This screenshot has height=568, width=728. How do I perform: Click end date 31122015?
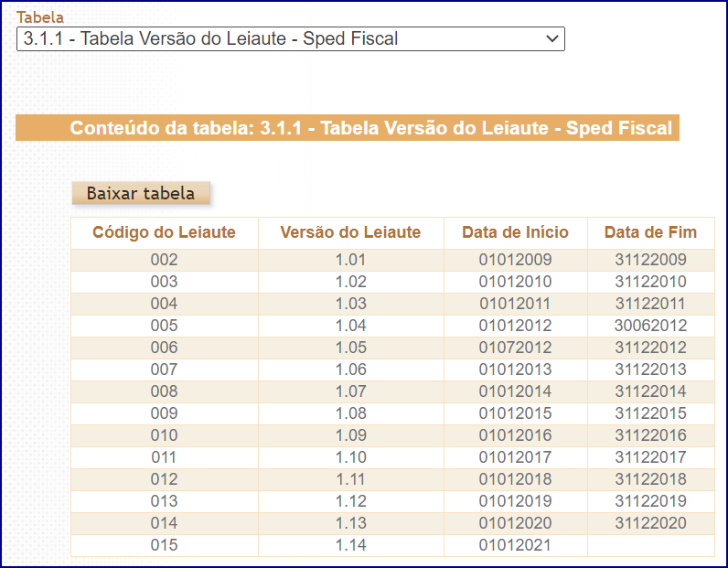coord(651,413)
